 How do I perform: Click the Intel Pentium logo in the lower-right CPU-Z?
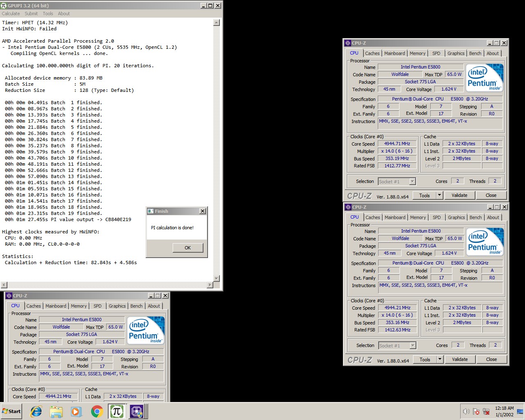tap(485, 242)
